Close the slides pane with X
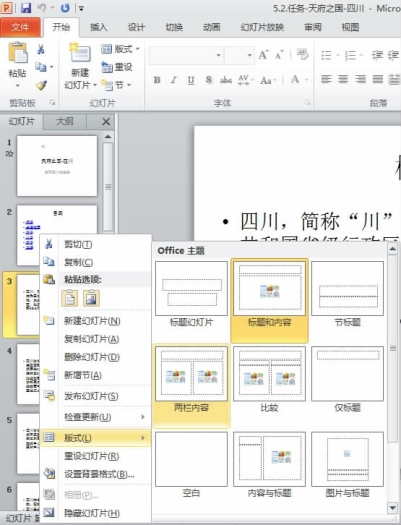Screen dimensions: 401x525 pos(106,122)
